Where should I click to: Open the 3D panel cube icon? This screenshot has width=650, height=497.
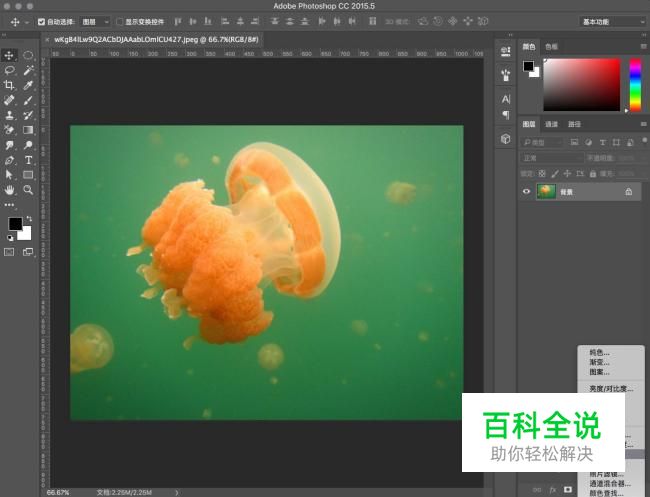tap(505, 138)
